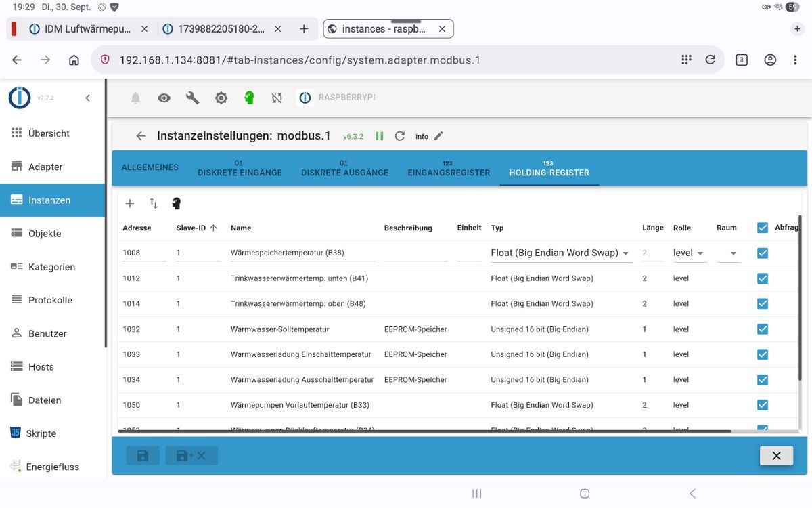Uncheck polling checkbox for address 1012

(x=763, y=278)
